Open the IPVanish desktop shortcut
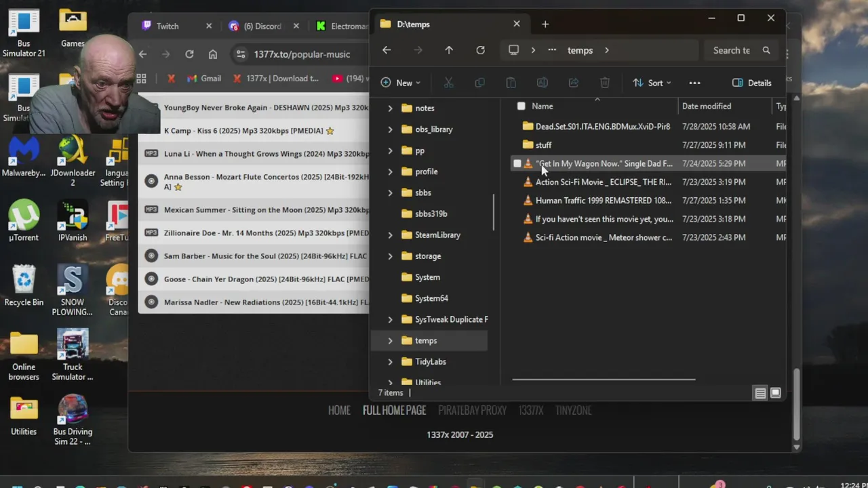 (73, 220)
